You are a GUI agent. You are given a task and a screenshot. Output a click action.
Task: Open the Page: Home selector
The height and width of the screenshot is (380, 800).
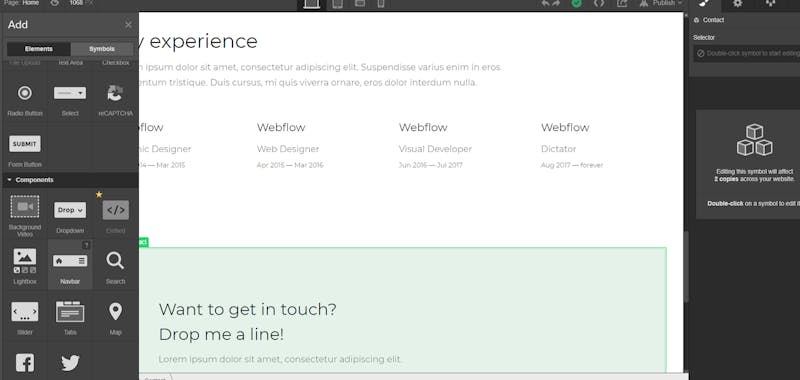tap(21, 3)
